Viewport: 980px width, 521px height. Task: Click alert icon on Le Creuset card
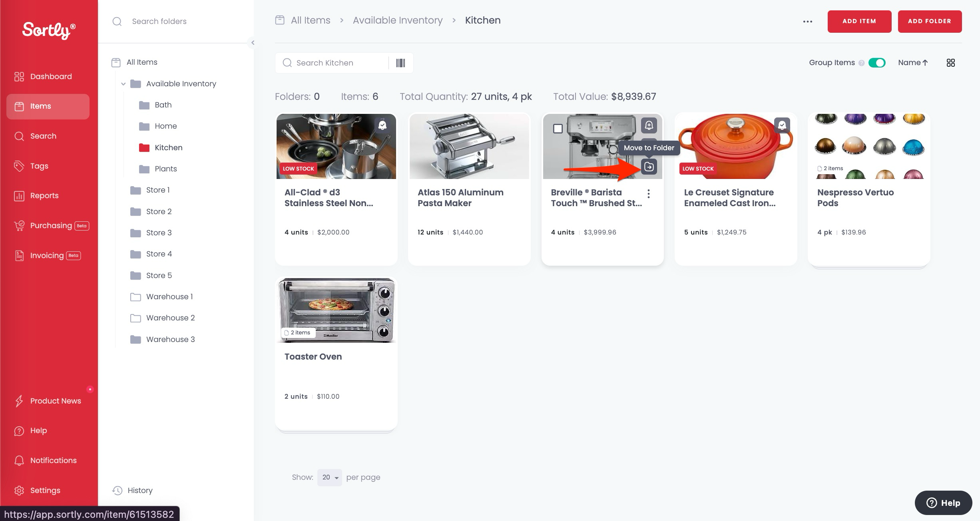click(782, 125)
